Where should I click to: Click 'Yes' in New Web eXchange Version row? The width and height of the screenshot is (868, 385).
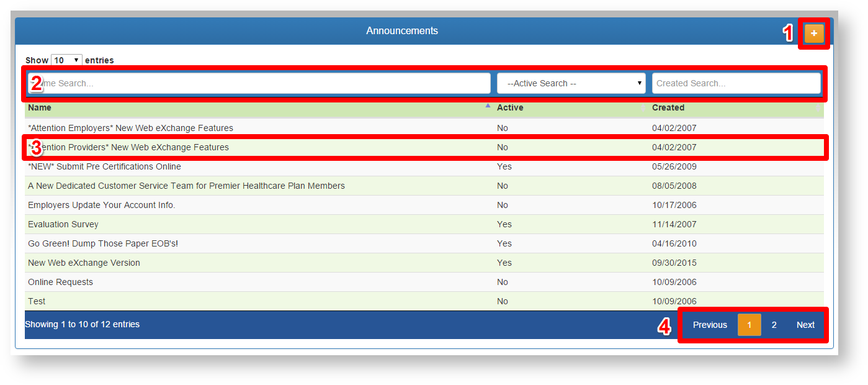(504, 263)
